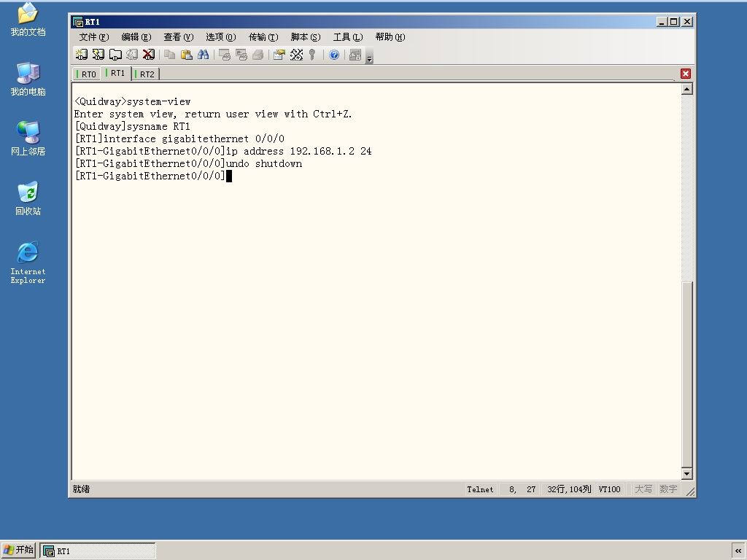The width and height of the screenshot is (747, 560).
Task: Click the 'sysname RT1' line
Action: pos(133,127)
